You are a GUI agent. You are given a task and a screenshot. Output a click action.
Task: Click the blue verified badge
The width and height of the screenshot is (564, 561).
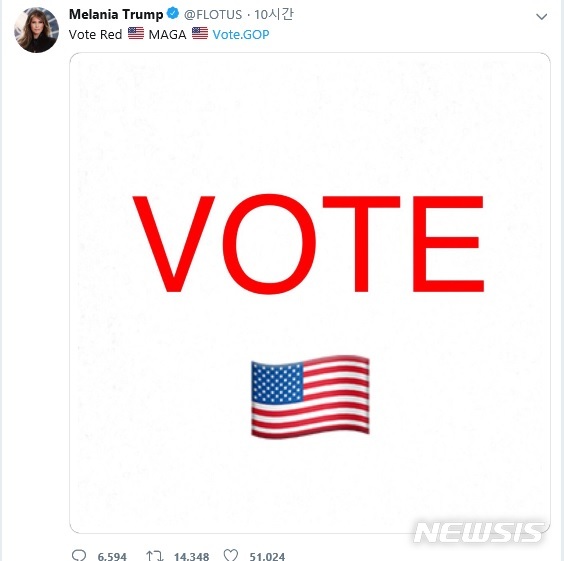[173, 14]
